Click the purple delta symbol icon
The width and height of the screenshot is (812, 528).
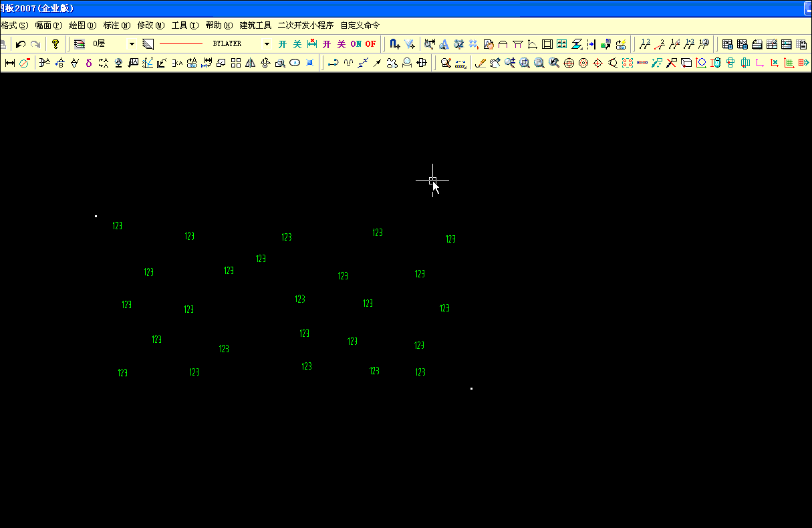click(x=88, y=63)
